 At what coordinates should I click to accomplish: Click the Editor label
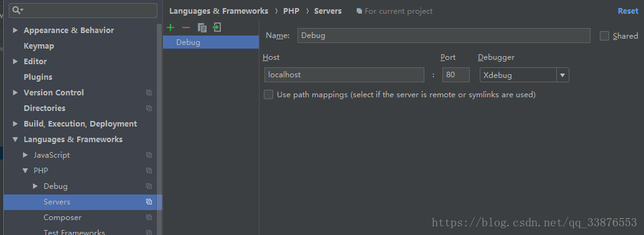click(x=35, y=61)
